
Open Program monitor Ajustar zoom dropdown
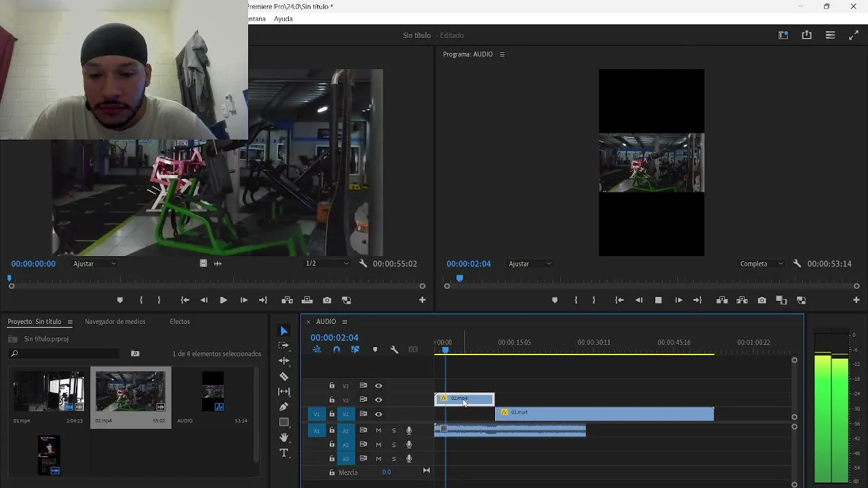click(530, 264)
